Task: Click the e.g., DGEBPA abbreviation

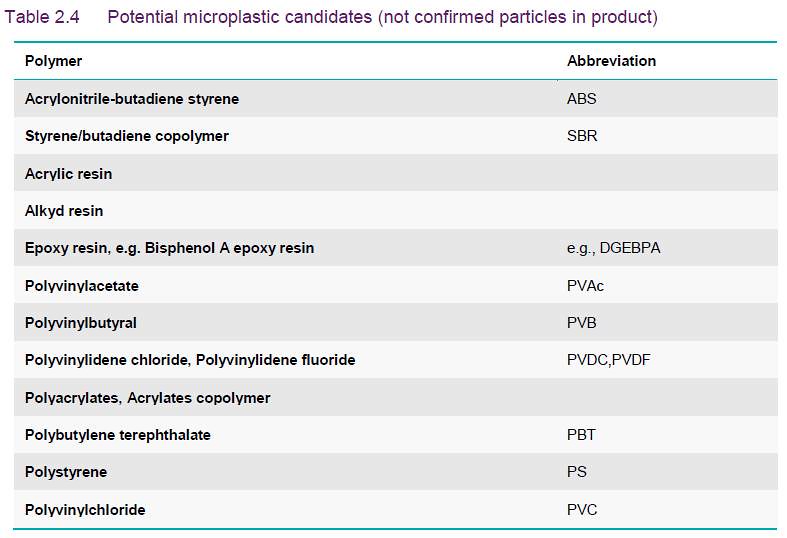Action: coord(614,248)
